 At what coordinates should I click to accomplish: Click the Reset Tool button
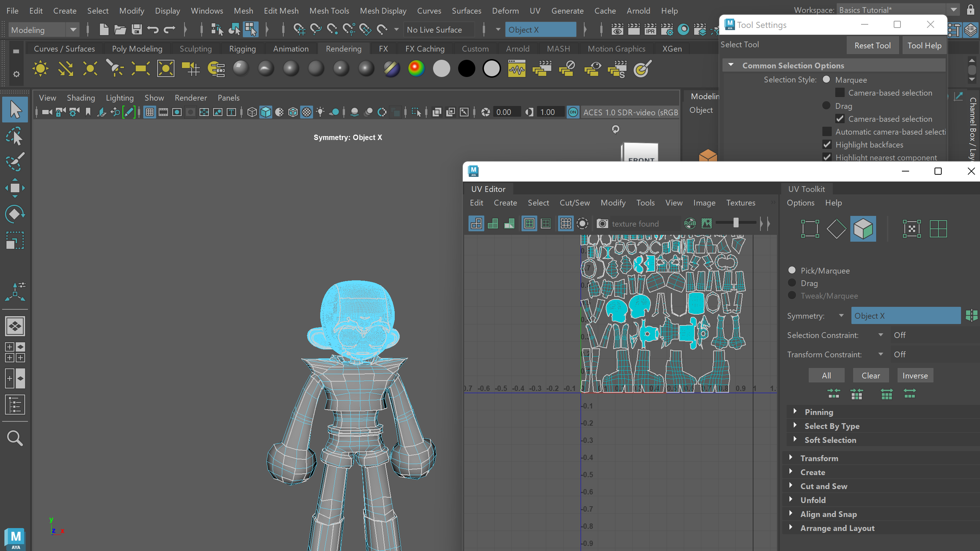pyautogui.click(x=872, y=45)
